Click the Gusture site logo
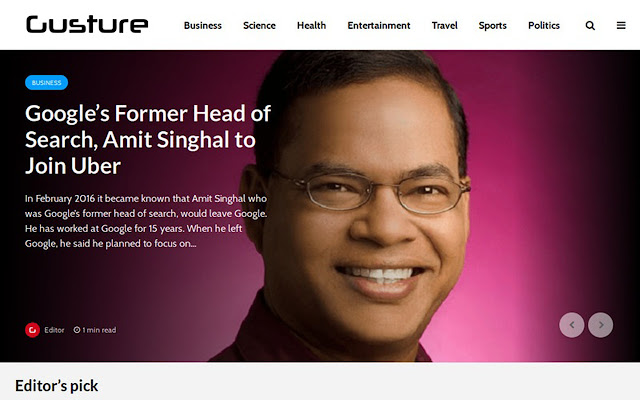This screenshot has height=400, width=640. click(87, 24)
